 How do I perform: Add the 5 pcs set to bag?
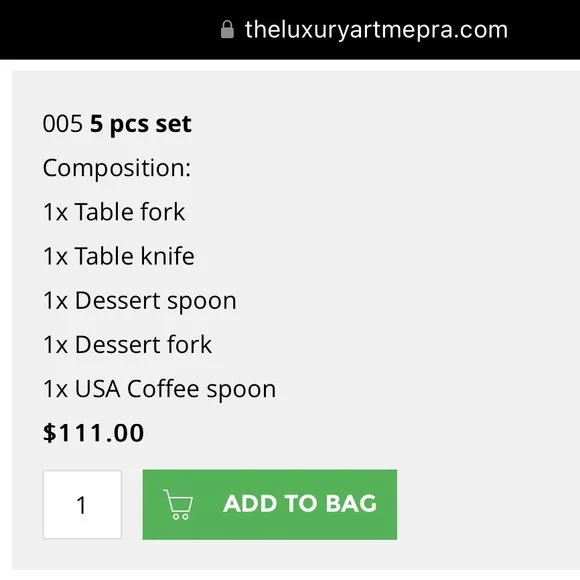pos(270,505)
